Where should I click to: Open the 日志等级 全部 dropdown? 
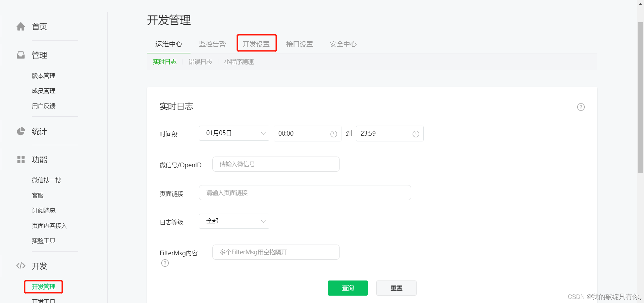tap(234, 221)
